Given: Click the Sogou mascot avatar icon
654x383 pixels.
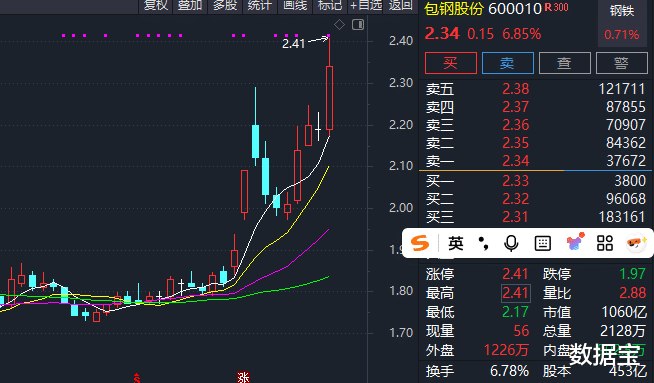Looking at the screenshot, I should (636, 243).
